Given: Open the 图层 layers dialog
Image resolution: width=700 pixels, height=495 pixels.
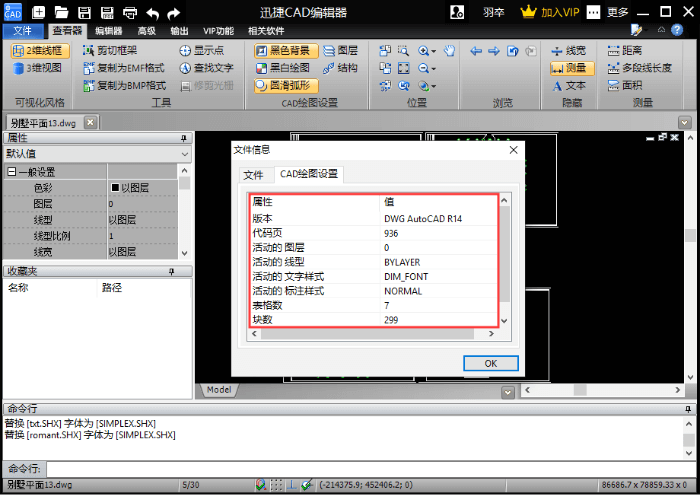Looking at the screenshot, I should click(x=340, y=51).
